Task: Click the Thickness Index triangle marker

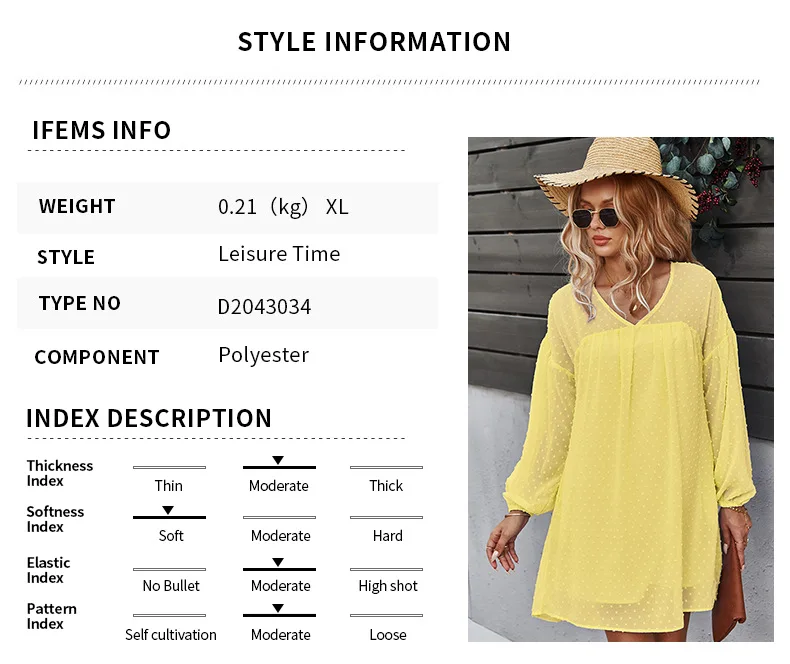Action: point(278,460)
